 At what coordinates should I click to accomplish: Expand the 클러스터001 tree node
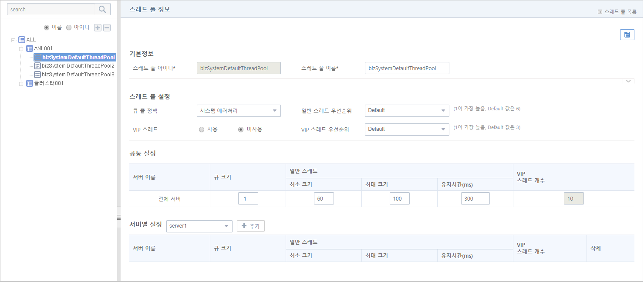21,83
